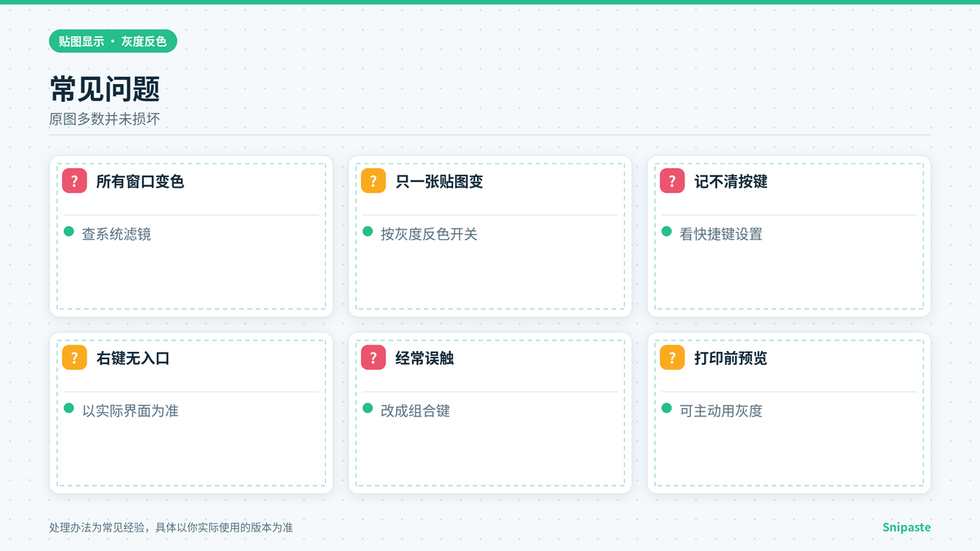Select the card title 只一张贴图变

coord(439,181)
